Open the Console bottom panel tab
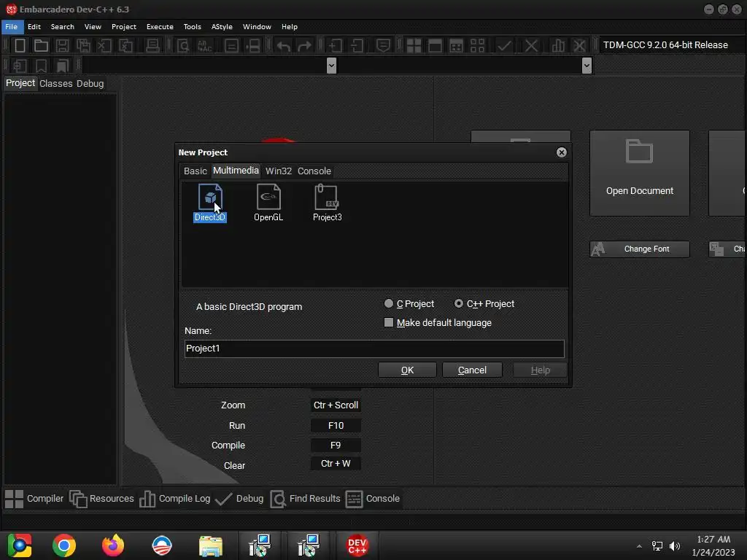The image size is (747, 560). [x=373, y=499]
